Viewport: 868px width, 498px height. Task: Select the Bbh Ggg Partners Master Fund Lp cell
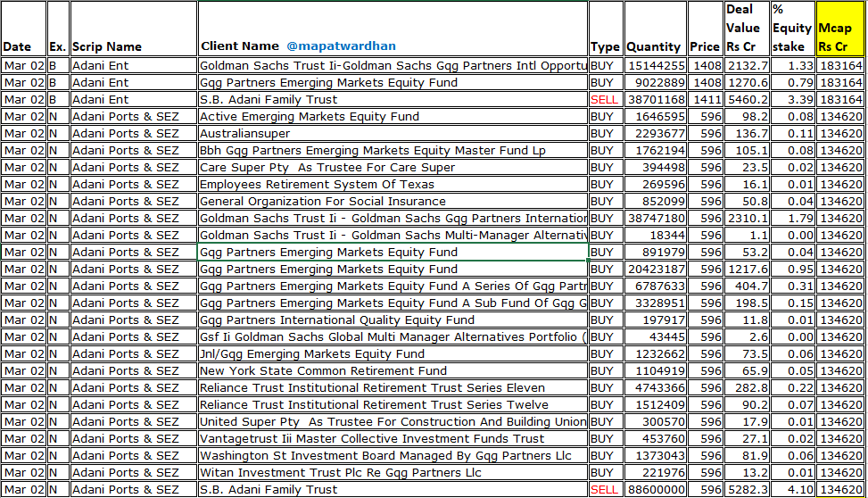click(x=393, y=151)
